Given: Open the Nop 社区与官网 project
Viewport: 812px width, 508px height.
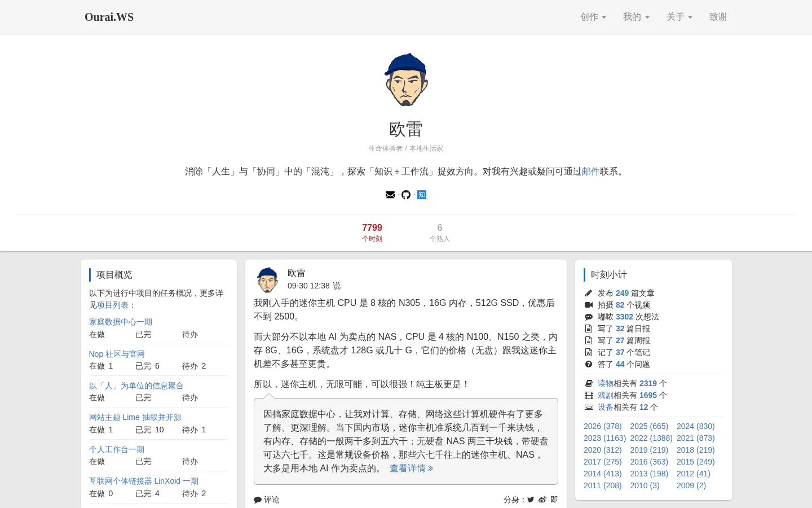Looking at the screenshot, I should (117, 354).
